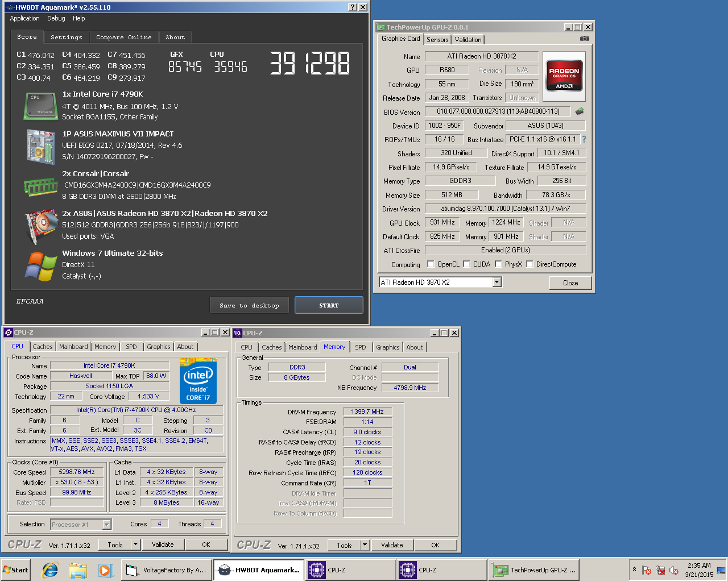The width and height of the screenshot is (728, 582).
Task: Expand Tools dropdown arrow in left CPU-Z
Action: pyautogui.click(x=135, y=544)
